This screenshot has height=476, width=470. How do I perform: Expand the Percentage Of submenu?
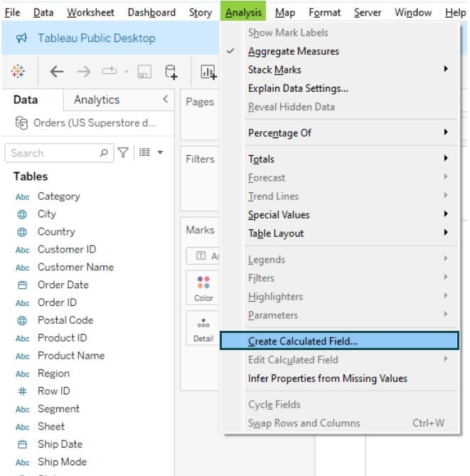point(339,133)
